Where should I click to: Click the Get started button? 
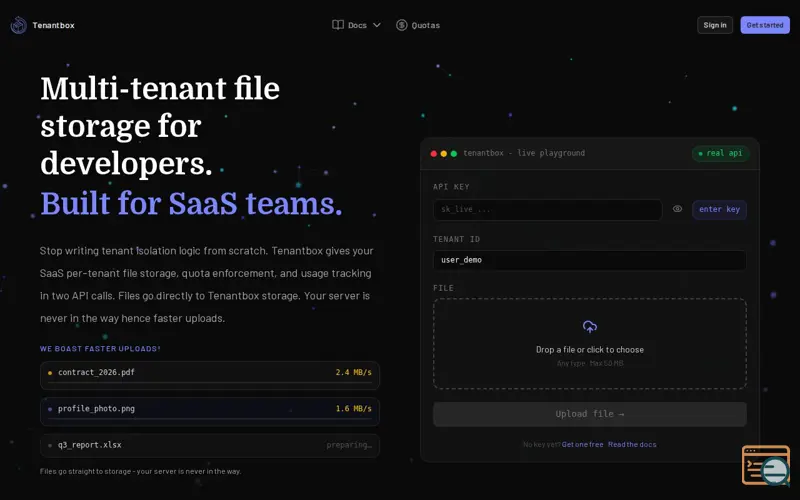(x=765, y=25)
